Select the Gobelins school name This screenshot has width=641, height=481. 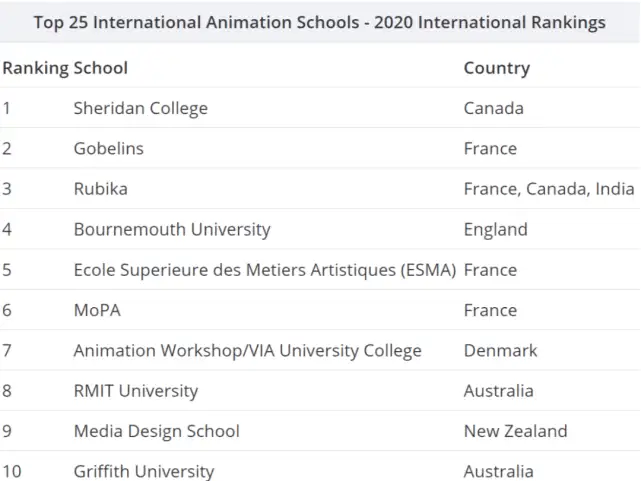[x=108, y=148]
